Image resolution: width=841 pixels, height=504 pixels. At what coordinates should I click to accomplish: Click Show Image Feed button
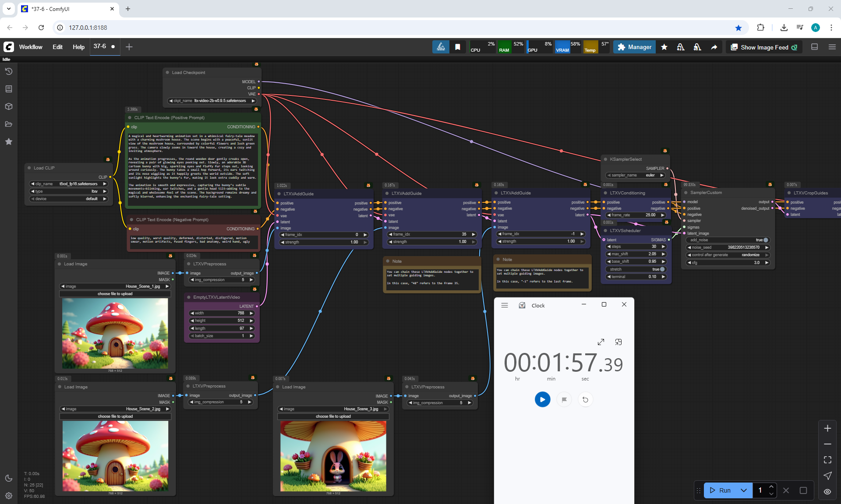coord(764,47)
